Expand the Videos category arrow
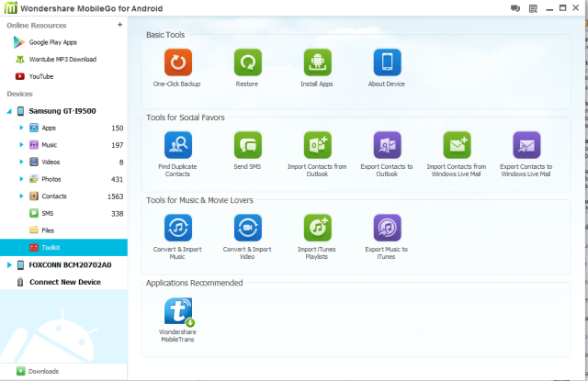This screenshot has width=588, height=381. pyautogui.click(x=21, y=162)
